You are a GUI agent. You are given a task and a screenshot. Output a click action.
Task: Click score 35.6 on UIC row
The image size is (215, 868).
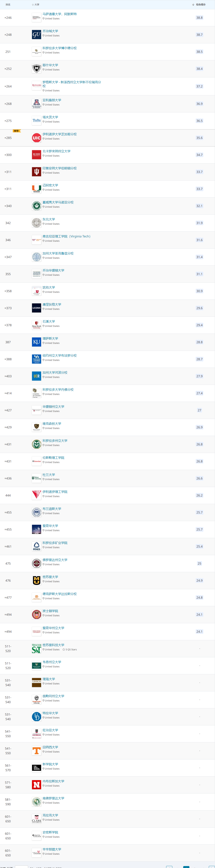click(199, 138)
